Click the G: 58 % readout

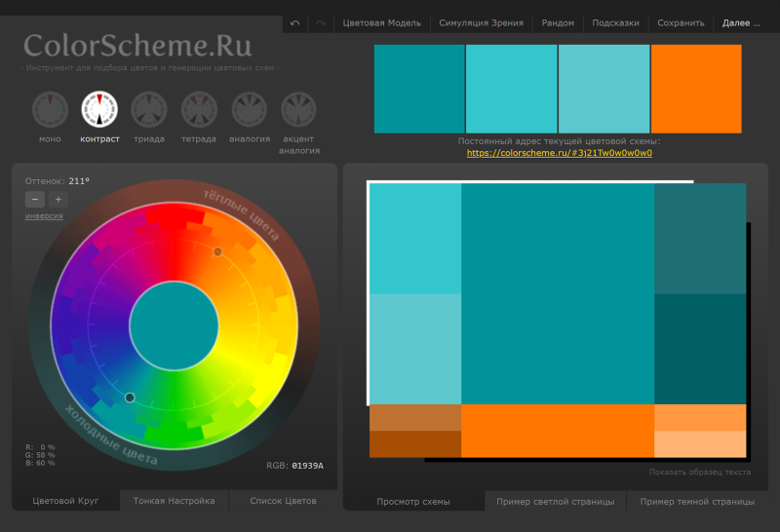tap(40, 455)
